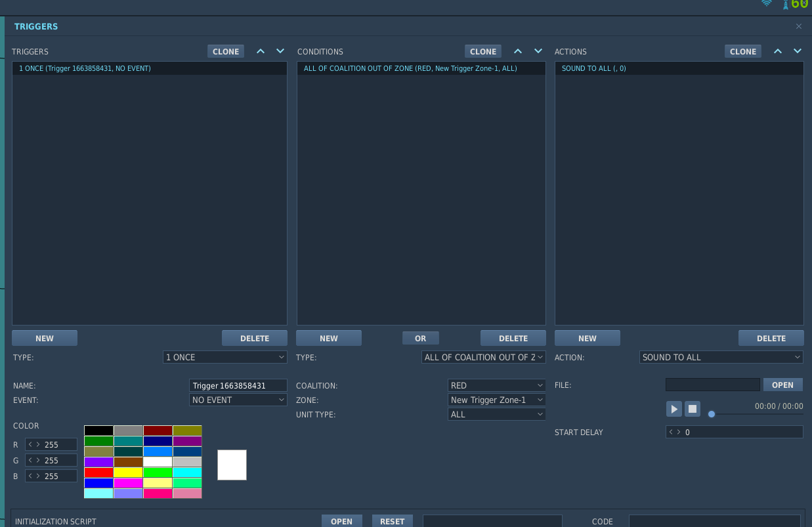Open the COALITION dropdown showing RED
Screen dimensions: 812x527
click(x=497, y=385)
